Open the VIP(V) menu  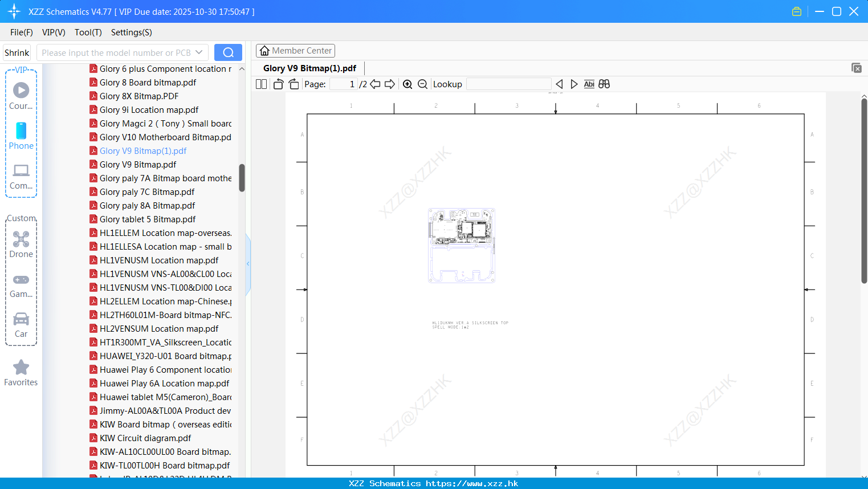coord(54,32)
